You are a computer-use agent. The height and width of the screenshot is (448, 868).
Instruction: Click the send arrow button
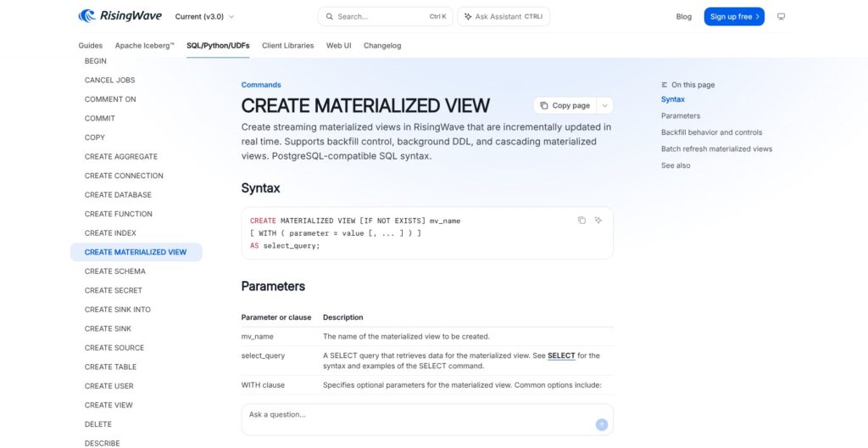(602, 425)
